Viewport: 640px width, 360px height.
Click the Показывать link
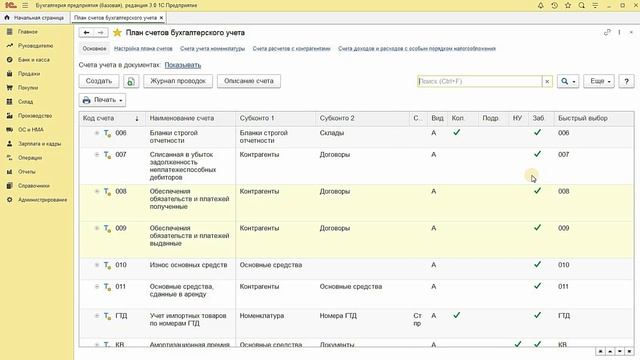pos(182,65)
